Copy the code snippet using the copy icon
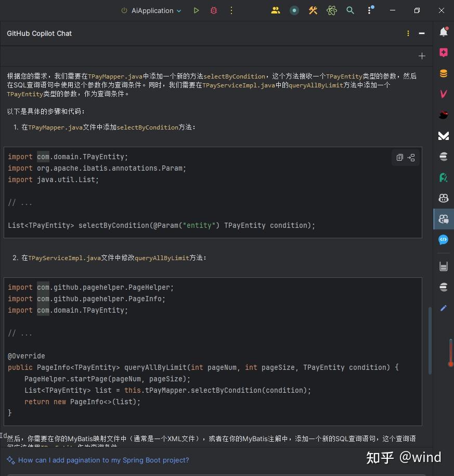This screenshot has height=476, width=454. 399,157
